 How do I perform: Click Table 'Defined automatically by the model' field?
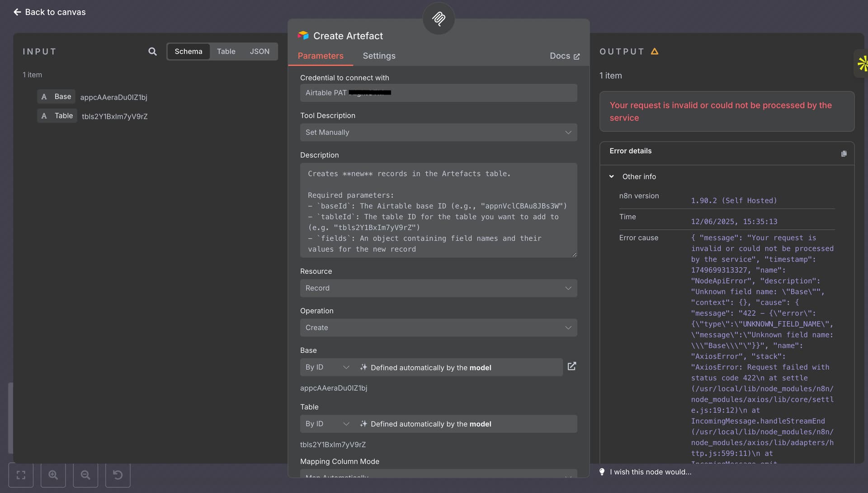[466, 424]
